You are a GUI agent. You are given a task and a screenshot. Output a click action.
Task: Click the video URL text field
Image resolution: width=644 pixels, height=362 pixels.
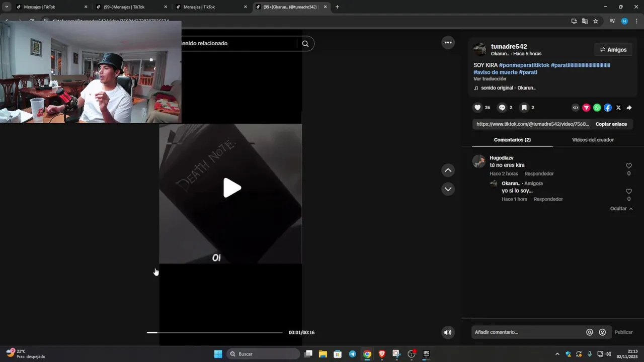pyautogui.click(x=532, y=124)
